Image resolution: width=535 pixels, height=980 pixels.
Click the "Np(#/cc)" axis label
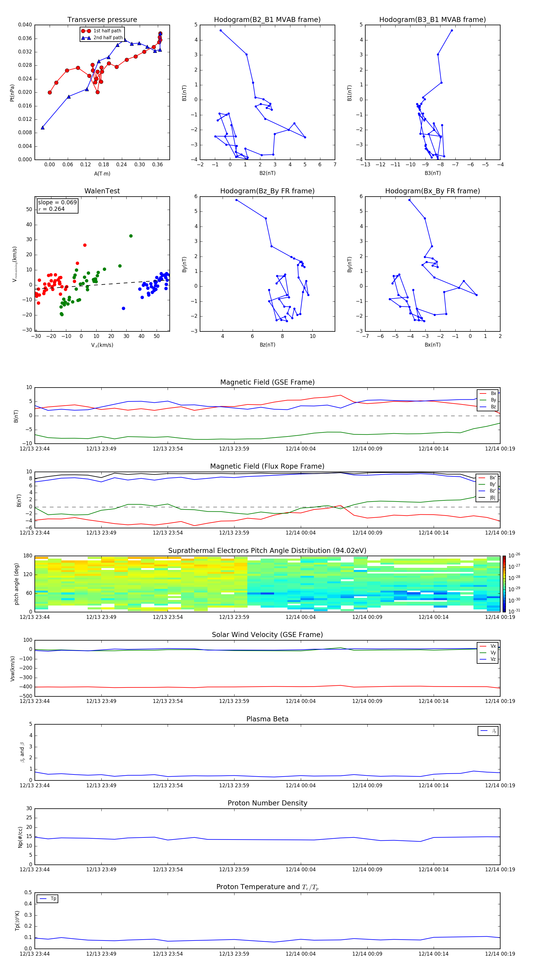[20, 837]
